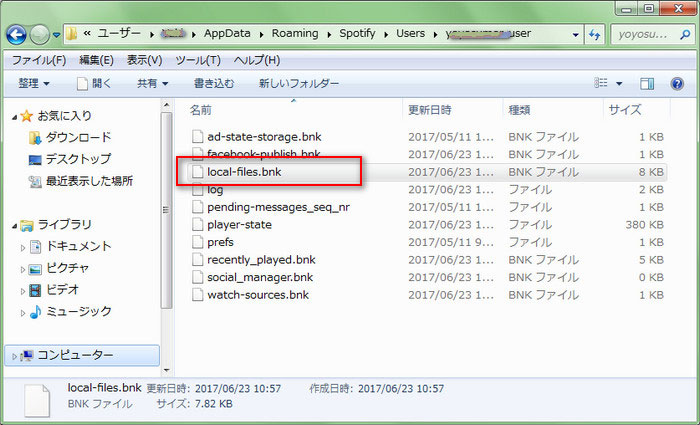This screenshot has height=425, width=700.
Task: Click the file icon of player-state
Action: click(x=197, y=225)
